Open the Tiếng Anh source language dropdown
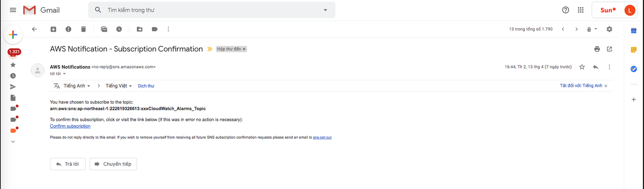This screenshot has height=189, width=644. tap(77, 86)
